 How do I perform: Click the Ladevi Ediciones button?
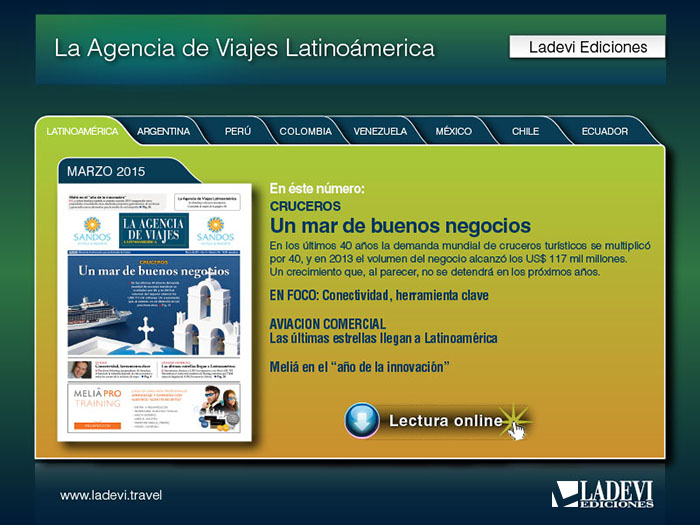(587, 47)
